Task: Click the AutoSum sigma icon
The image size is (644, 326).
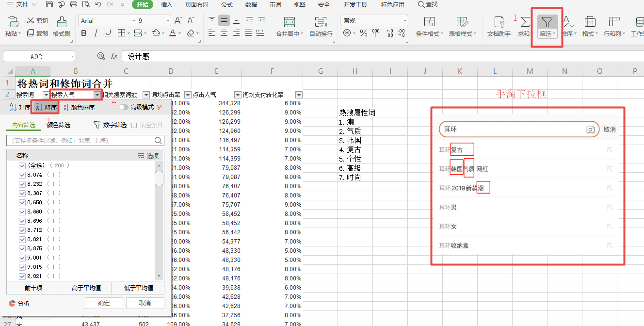Action: click(x=525, y=22)
